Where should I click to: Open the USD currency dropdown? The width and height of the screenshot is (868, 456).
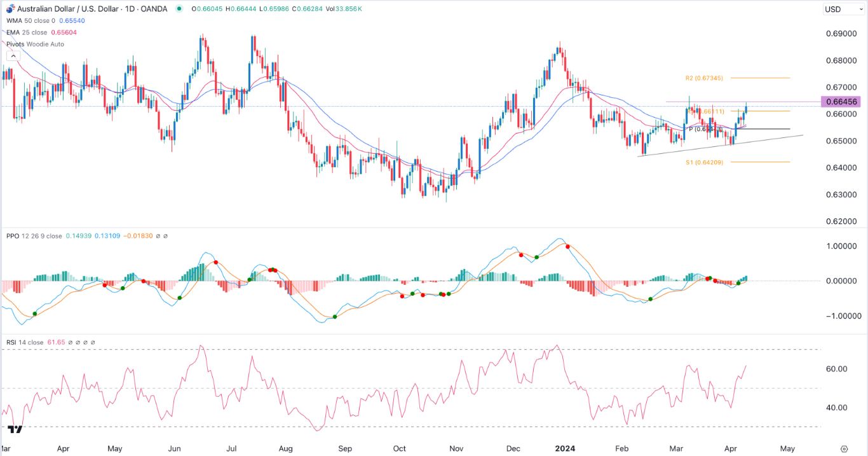[840, 9]
